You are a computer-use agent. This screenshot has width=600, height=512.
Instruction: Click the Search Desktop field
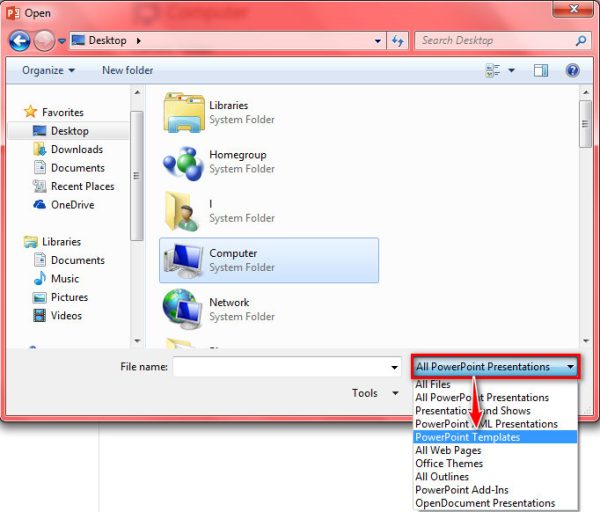coord(505,41)
